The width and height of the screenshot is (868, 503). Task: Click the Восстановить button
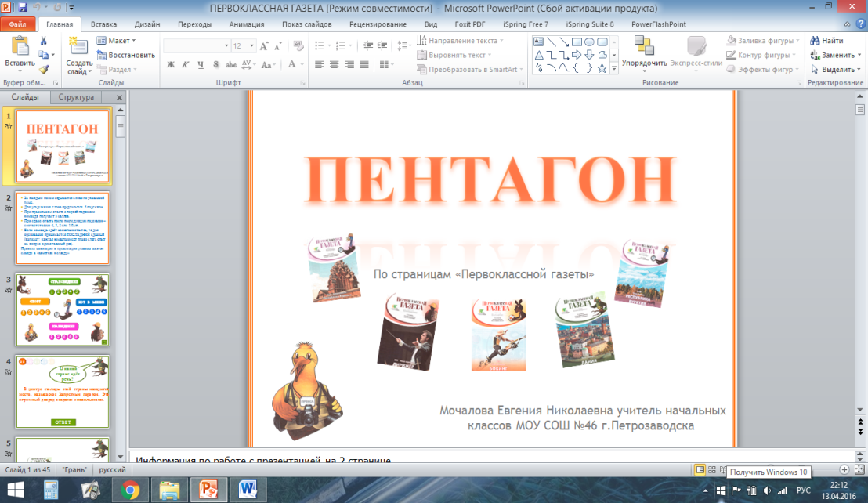(125, 55)
